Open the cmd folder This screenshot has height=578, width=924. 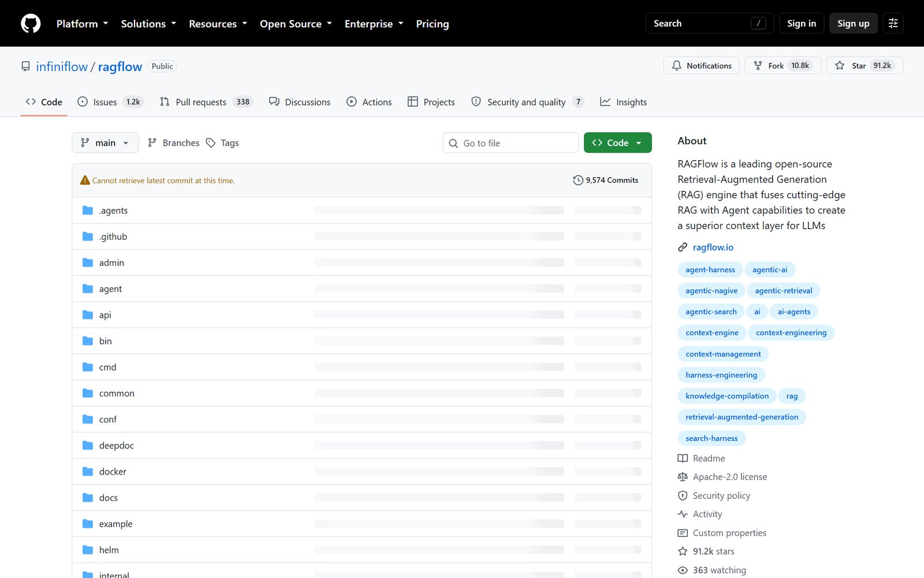click(x=107, y=367)
